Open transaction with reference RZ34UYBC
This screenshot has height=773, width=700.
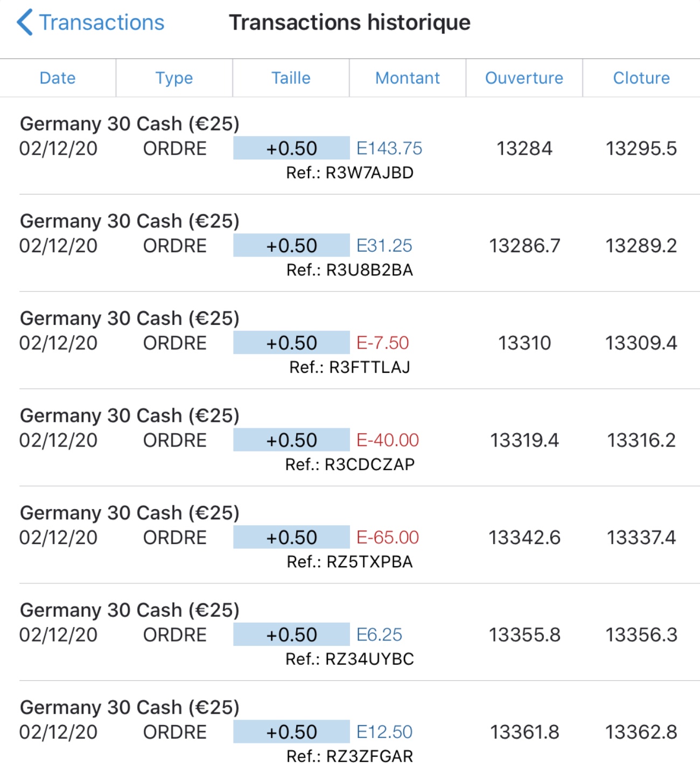(350, 659)
